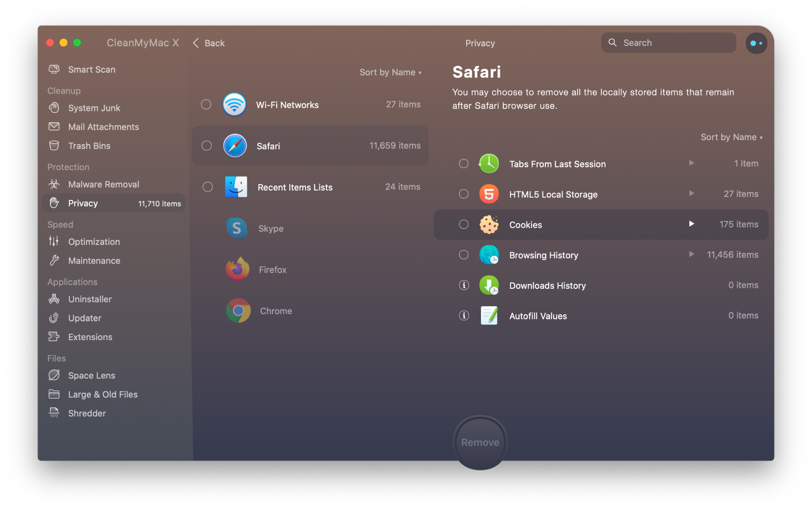The image size is (812, 511).
Task: Click the Maintenance wrench icon
Action: tap(54, 260)
